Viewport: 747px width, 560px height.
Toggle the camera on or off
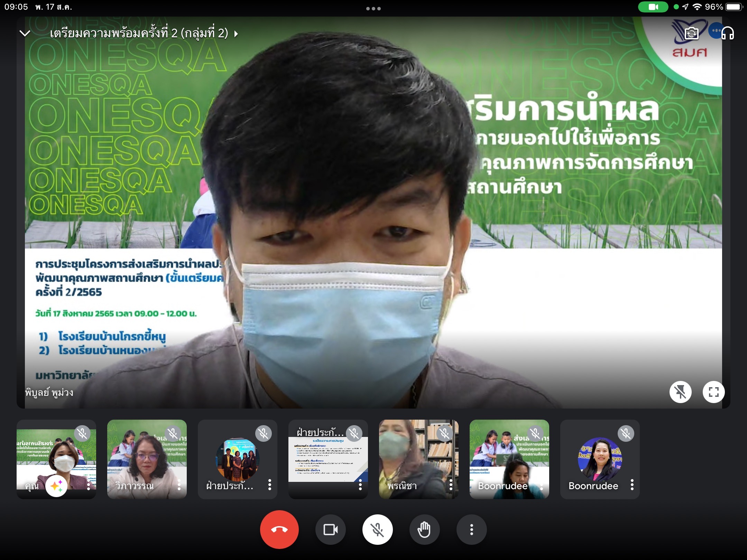(x=330, y=529)
